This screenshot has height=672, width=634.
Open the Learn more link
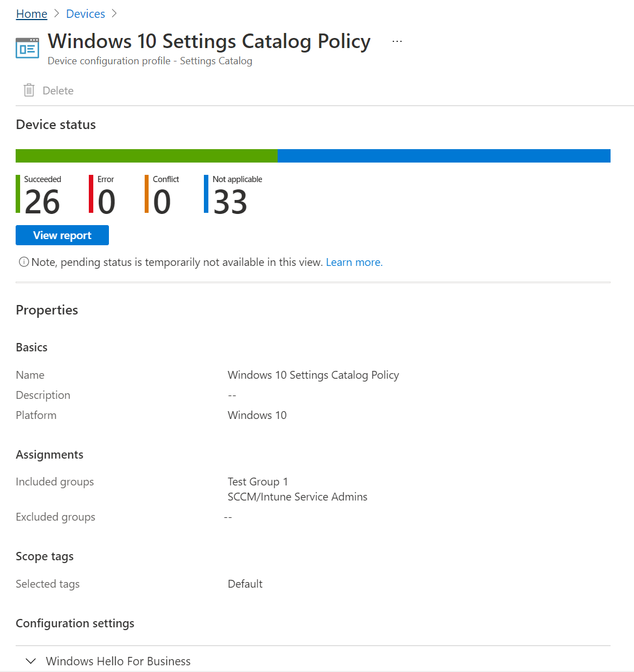[x=354, y=262]
